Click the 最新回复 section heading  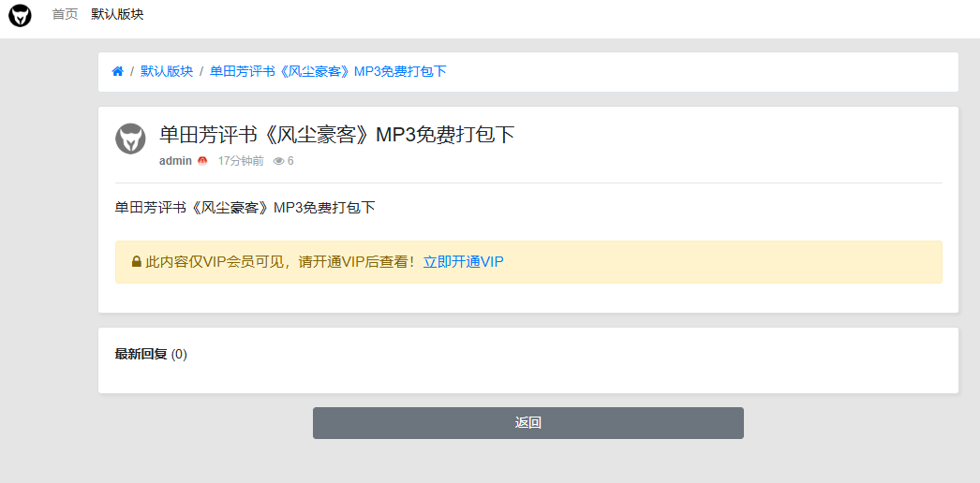[141, 354]
